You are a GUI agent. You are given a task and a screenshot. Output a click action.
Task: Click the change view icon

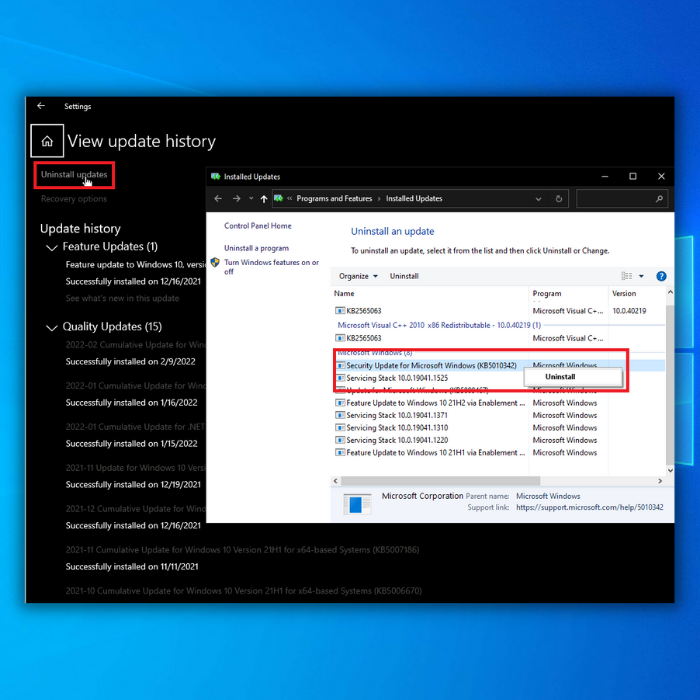point(627,276)
